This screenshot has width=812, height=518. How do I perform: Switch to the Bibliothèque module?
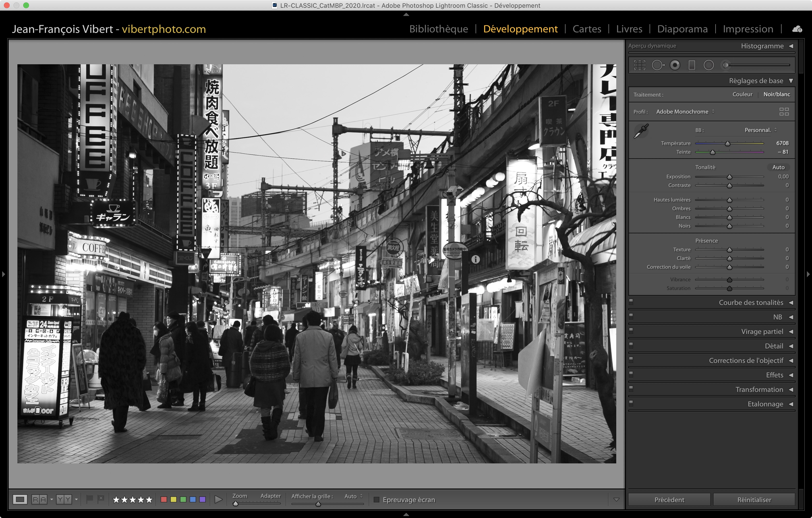tap(438, 29)
